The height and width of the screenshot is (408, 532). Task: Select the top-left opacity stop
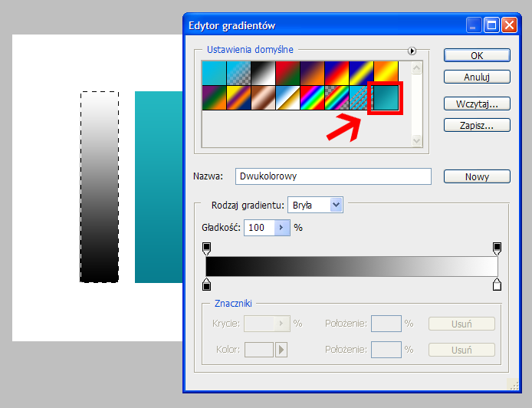206,248
